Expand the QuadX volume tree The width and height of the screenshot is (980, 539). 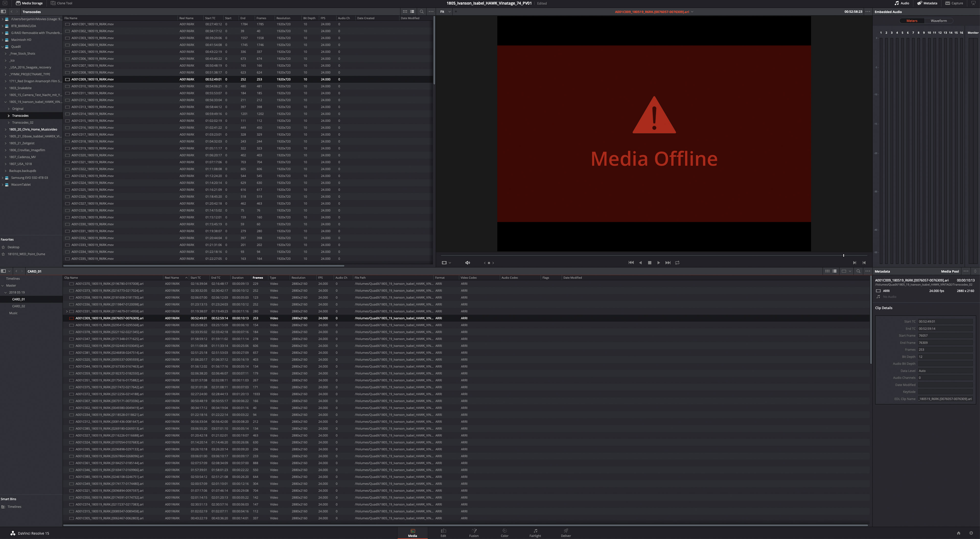pyautogui.click(x=3, y=47)
